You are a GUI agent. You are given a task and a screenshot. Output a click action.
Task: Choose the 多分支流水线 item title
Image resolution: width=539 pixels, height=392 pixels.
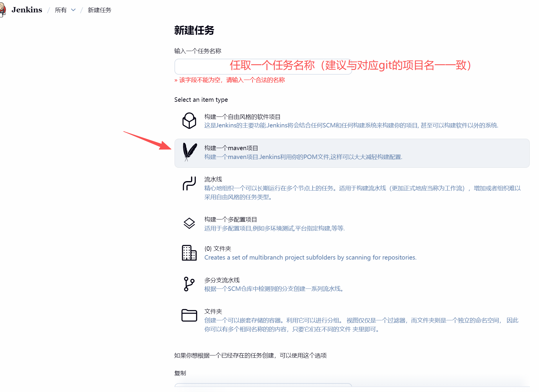222,280
